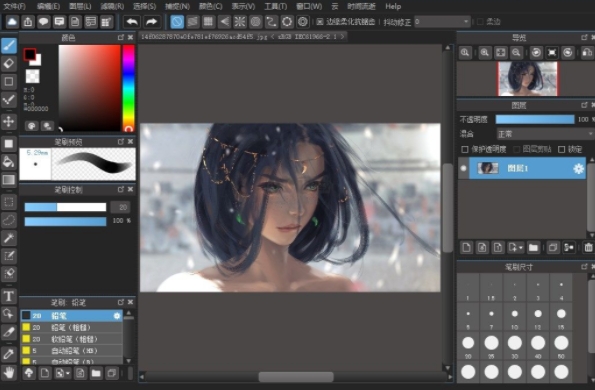The image size is (595, 390).
Task: Open the Help menu
Action: click(x=393, y=6)
